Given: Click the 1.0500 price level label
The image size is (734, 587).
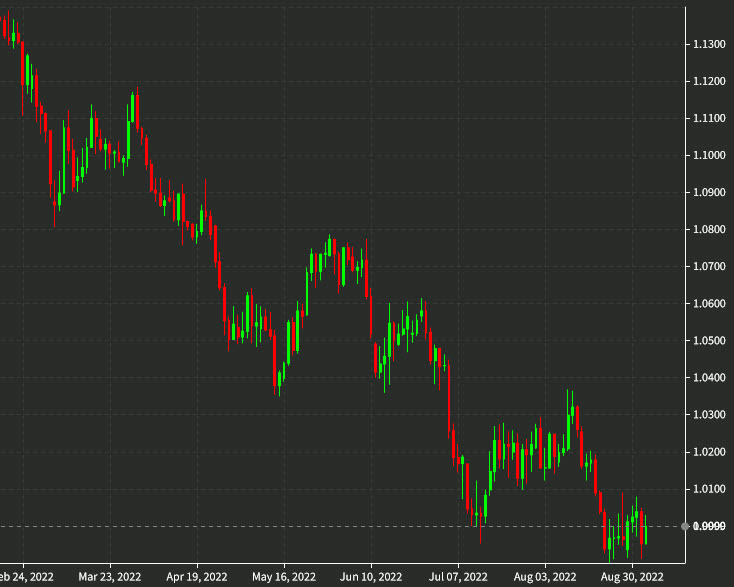Looking at the screenshot, I should pyautogui.click(x=709, y=341).
